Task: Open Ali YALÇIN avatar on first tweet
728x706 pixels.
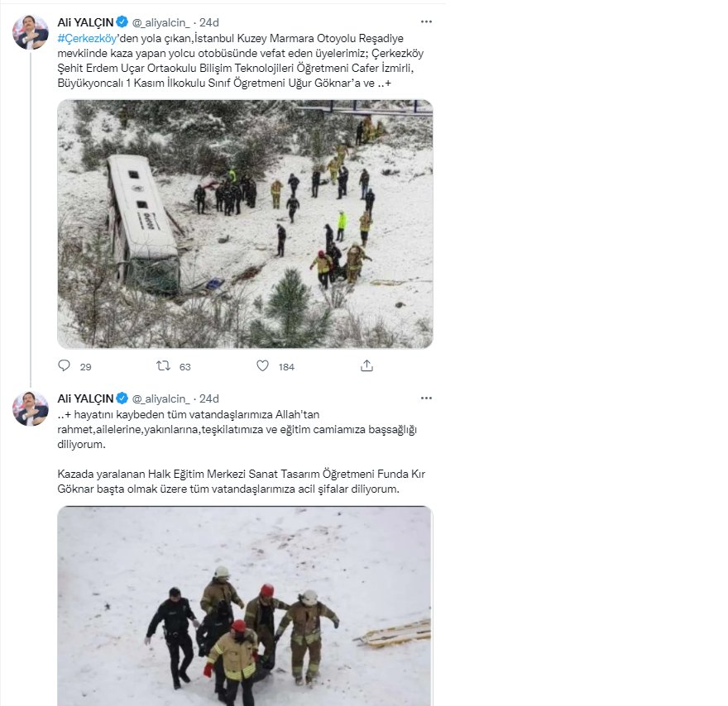Action: click(x=30, y=32)
